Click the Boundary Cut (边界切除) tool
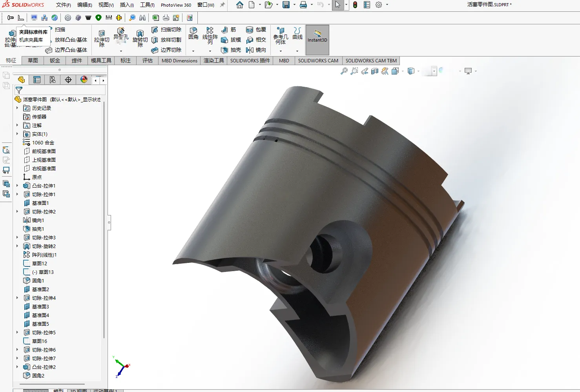The height and width of the screenshot is (392, 580). [x=166, y=50]
